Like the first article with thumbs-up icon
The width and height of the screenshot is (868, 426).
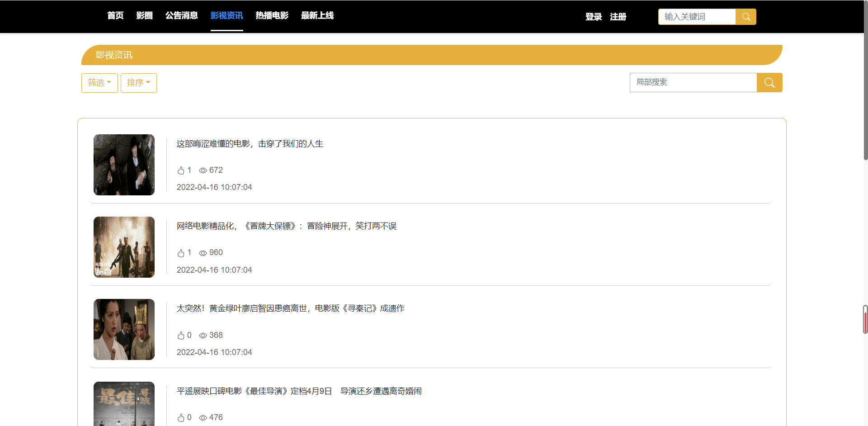pos(181,170)
